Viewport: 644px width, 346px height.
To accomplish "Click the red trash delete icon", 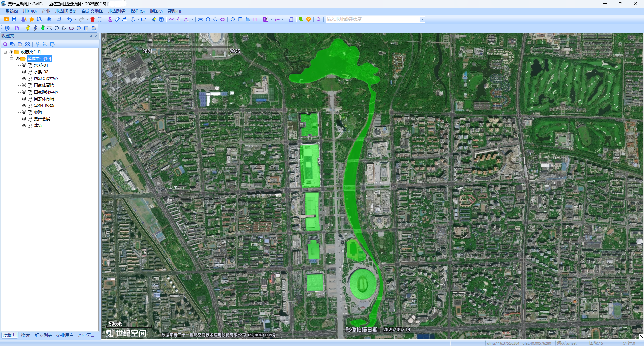I will [x=93, y=19].
